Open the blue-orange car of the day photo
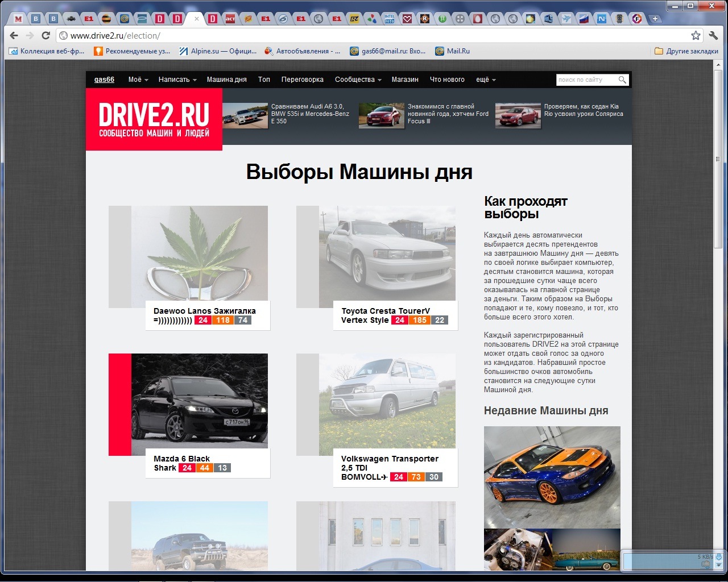 pyautogui.click(x=552, y=477)
